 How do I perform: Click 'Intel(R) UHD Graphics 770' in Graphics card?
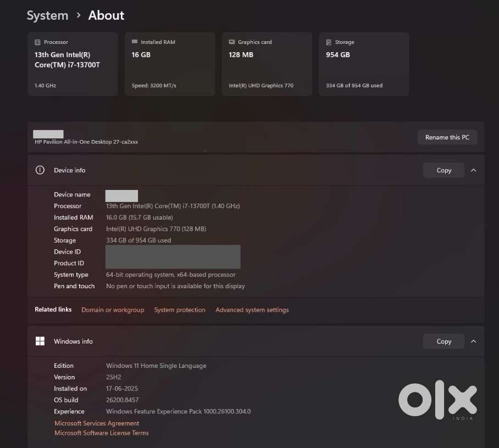pos(261,86)
